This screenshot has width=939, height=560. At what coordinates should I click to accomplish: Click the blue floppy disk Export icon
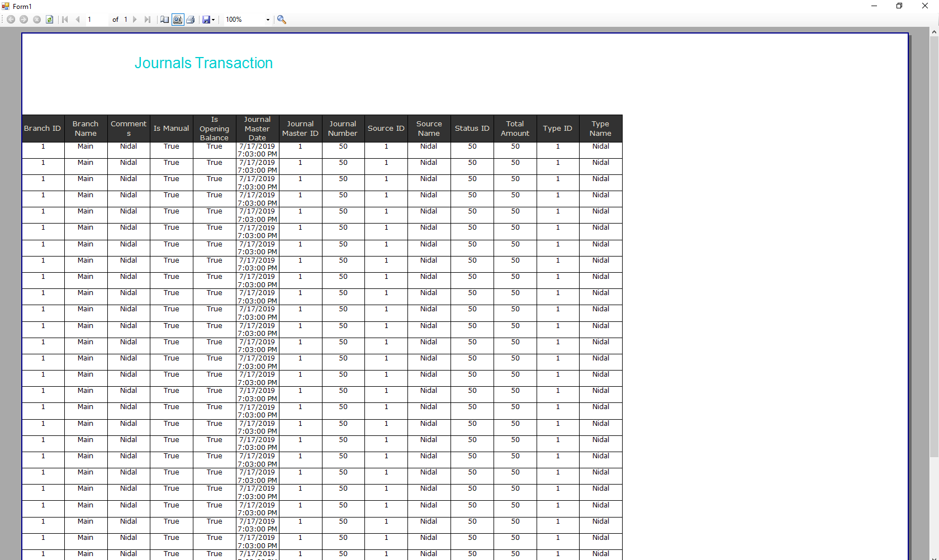(206, 20)
